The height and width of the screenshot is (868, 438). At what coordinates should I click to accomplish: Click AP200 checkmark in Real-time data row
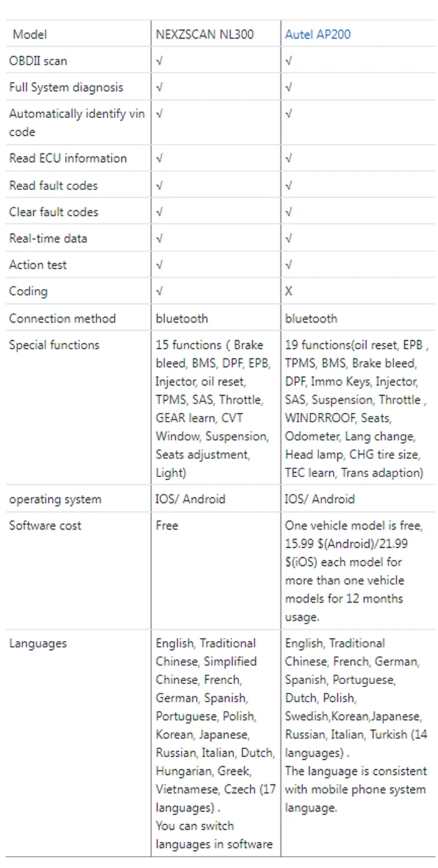[x=288, y=238]
